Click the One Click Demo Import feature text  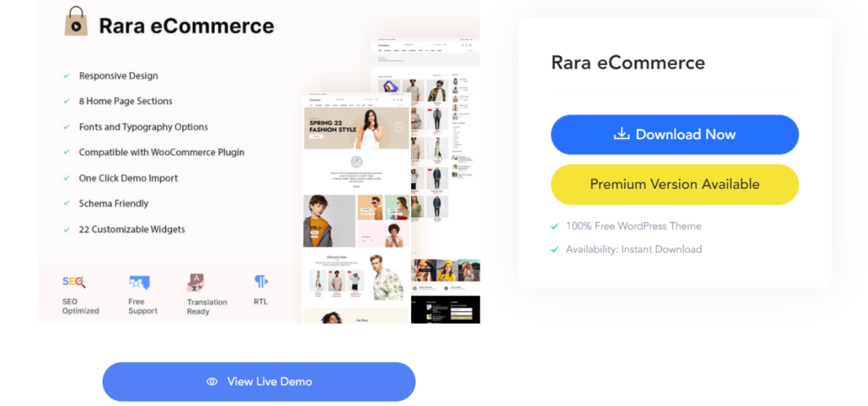129,178
